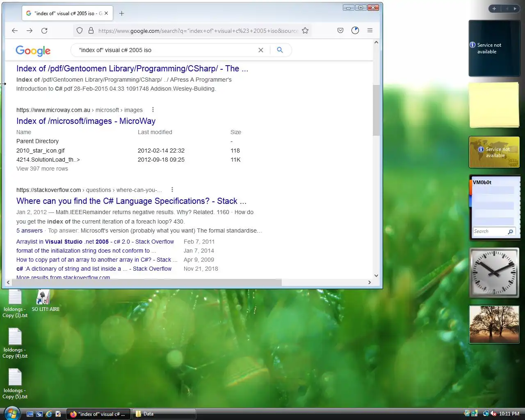Click the yellow sticky notes gadget
The image size is (525, 420).
click(x=494, y=105)
